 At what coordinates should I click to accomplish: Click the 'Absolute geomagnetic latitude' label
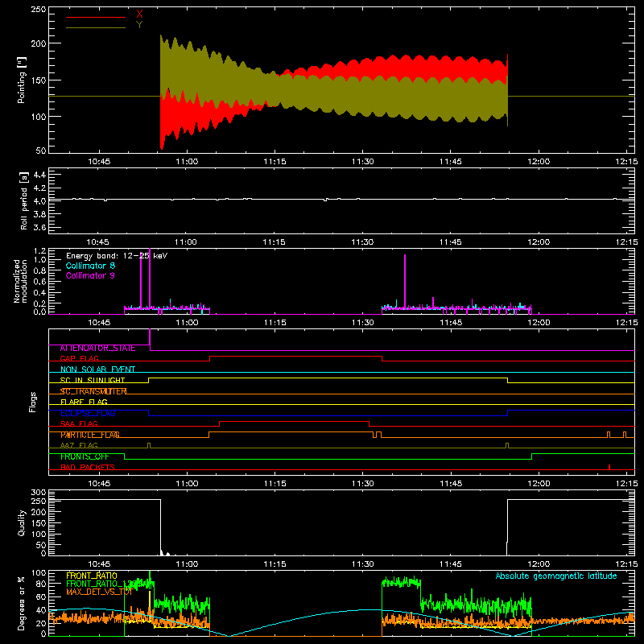pos(556,576)
